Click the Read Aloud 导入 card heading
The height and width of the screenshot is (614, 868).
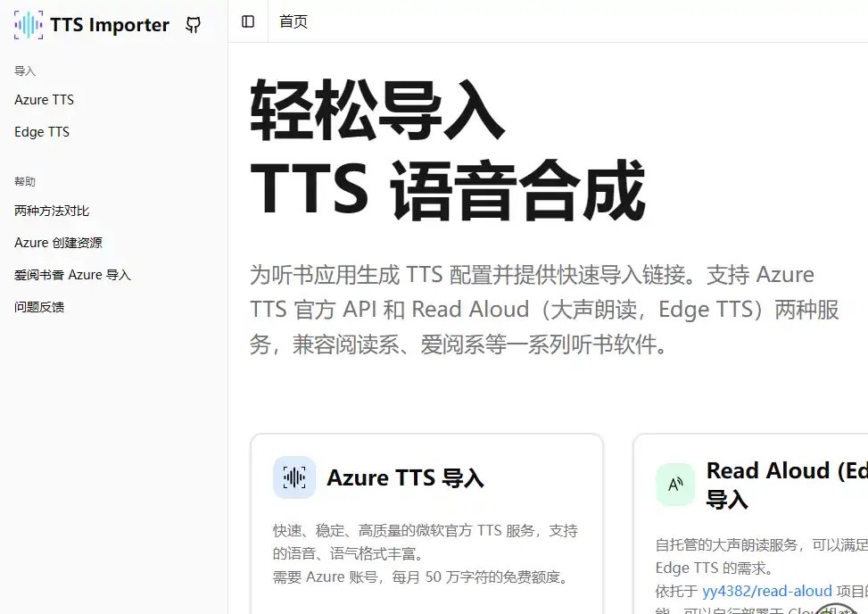(787, 485)
